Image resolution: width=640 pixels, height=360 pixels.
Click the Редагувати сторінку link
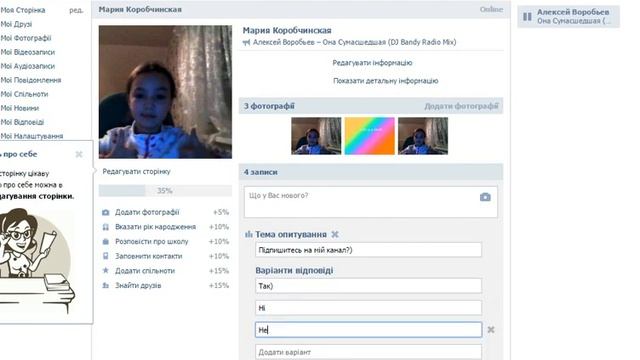point(136,171)
